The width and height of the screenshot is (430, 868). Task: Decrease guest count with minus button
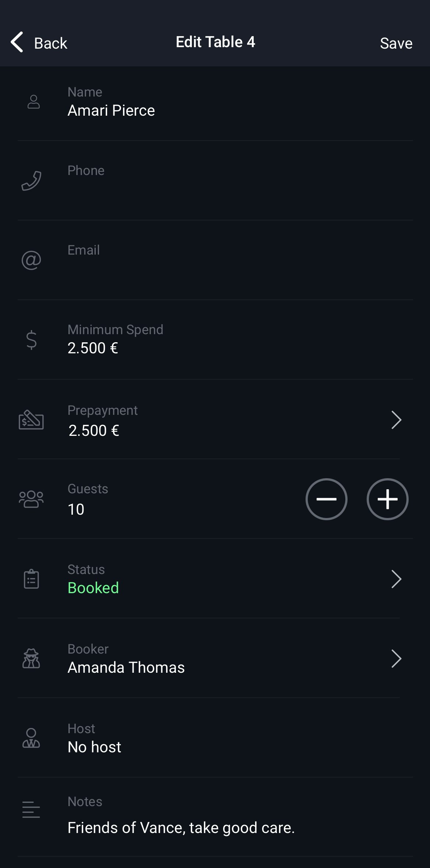coord(326,499)
